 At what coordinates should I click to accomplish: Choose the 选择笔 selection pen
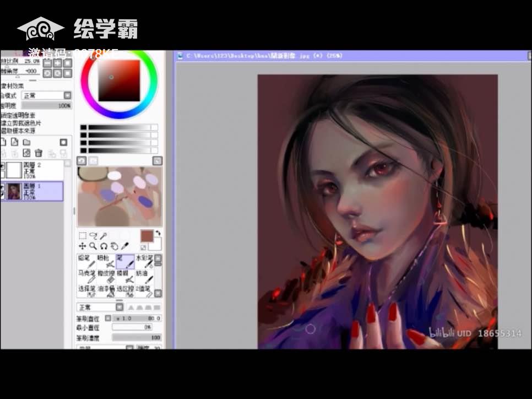coord(87,292)
